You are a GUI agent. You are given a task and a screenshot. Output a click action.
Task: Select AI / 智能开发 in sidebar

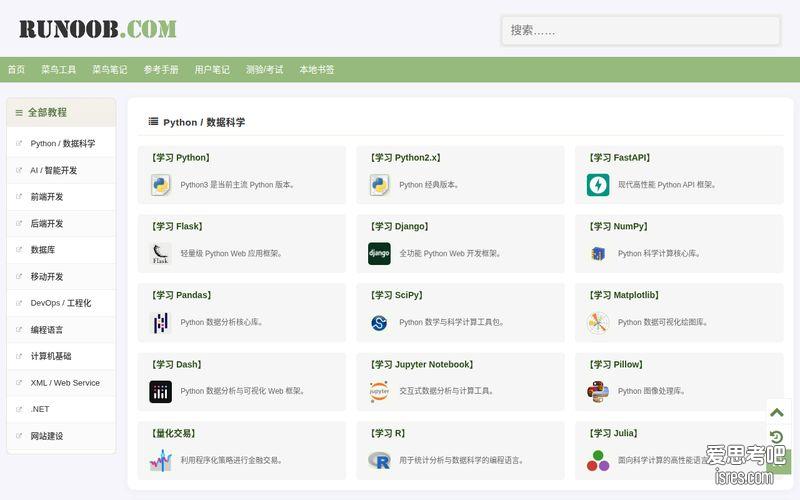pos(54,170)
